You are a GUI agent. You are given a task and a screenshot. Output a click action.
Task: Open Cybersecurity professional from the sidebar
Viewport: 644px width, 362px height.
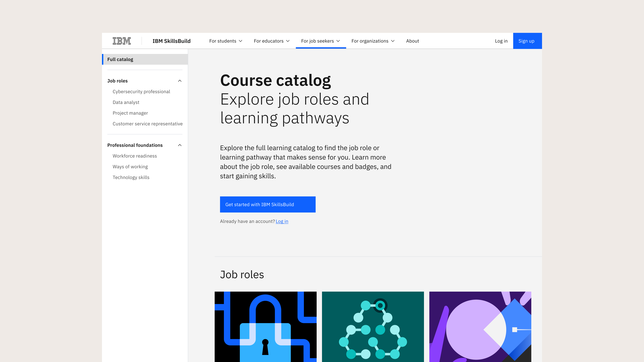(x=142, y=92)
